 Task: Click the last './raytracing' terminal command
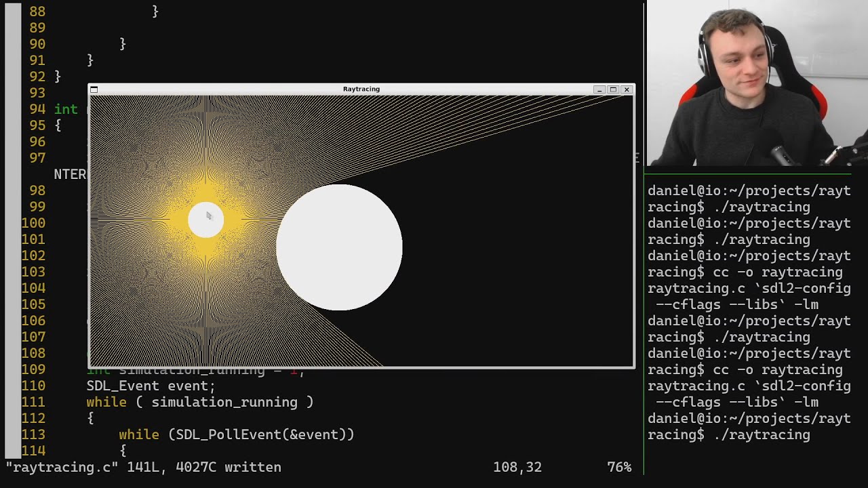(x=762, y=434)
